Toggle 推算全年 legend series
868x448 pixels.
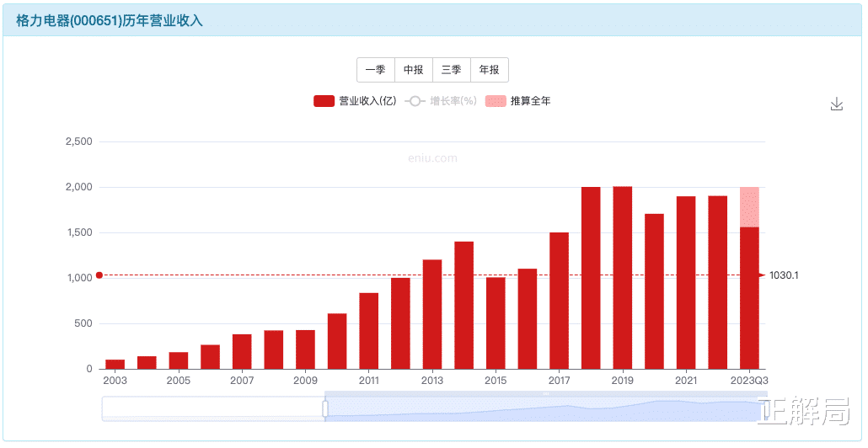[517, 101]
